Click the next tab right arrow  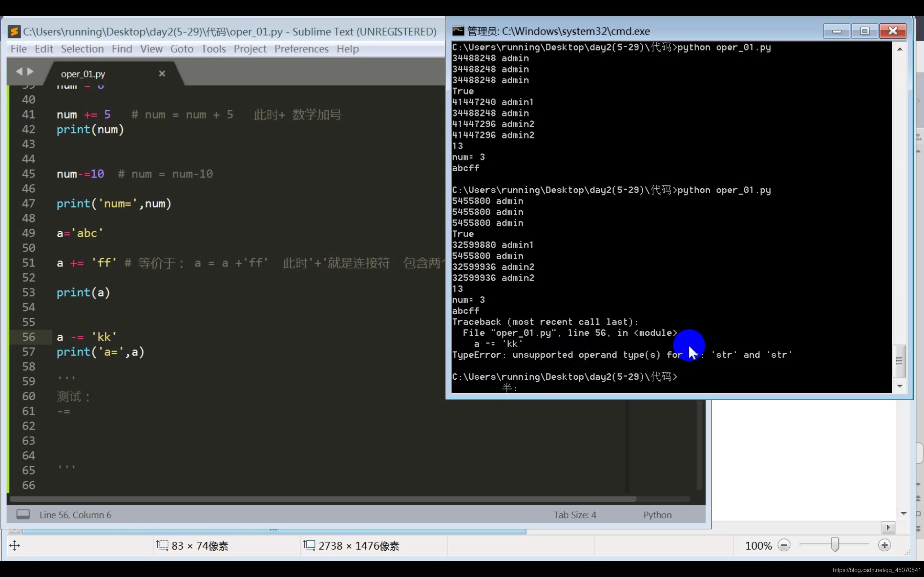coord(31,71)
